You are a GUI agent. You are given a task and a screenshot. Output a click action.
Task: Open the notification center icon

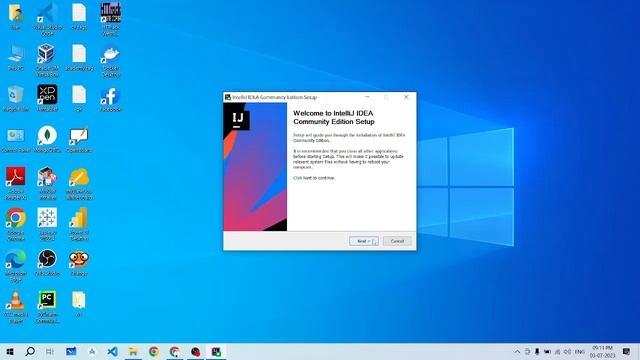click(627, 351)
